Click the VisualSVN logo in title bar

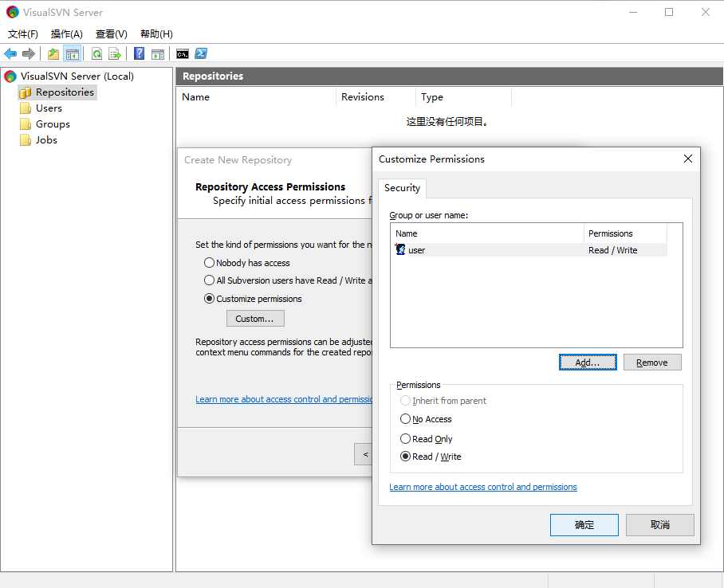[x=13, y=12]
